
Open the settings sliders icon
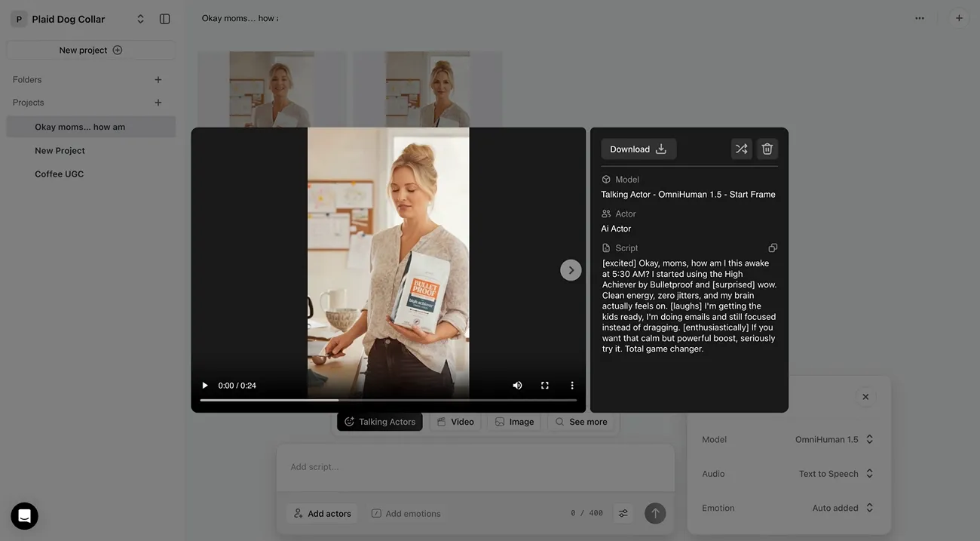[x=623, y=514]
